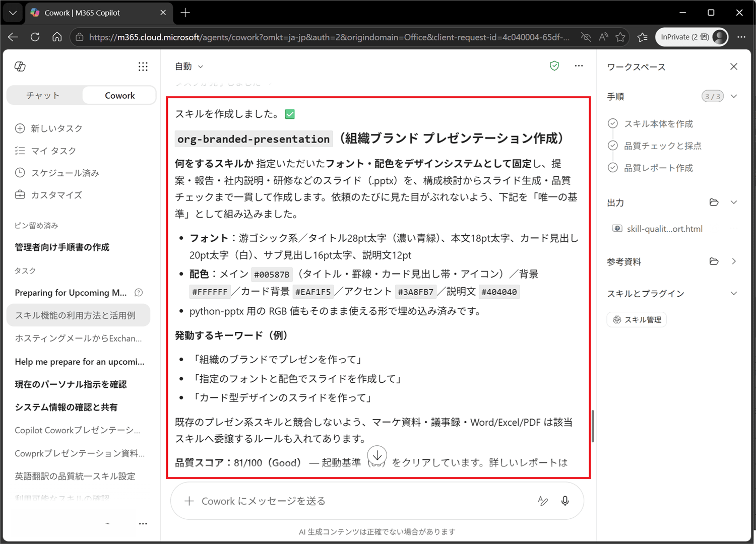The width and height of the screenshot is (756, 544).
Task: Open the 自動 model dropdown
Action: pos(189,66)
